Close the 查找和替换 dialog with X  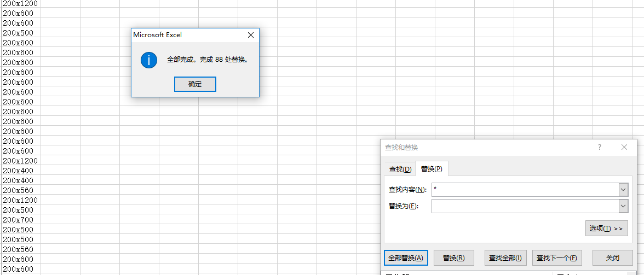pyautogui.click(x=624, y=147)
